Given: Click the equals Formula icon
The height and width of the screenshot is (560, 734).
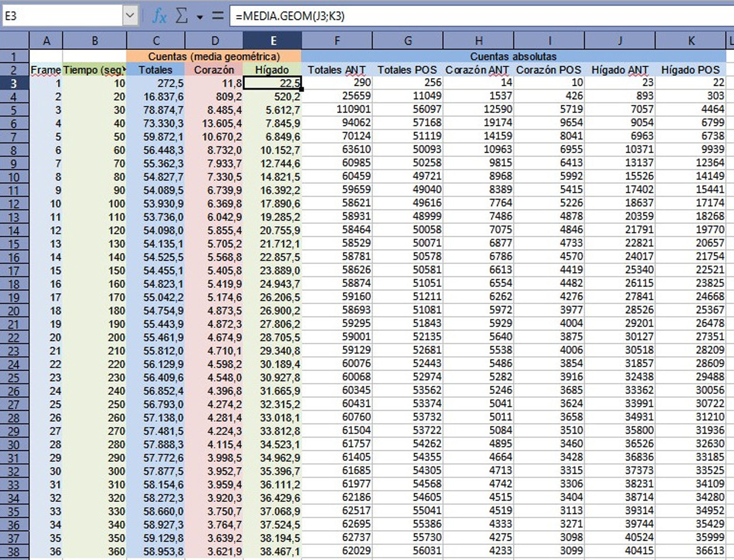Looking at the screenshot, I should [218, 15].
